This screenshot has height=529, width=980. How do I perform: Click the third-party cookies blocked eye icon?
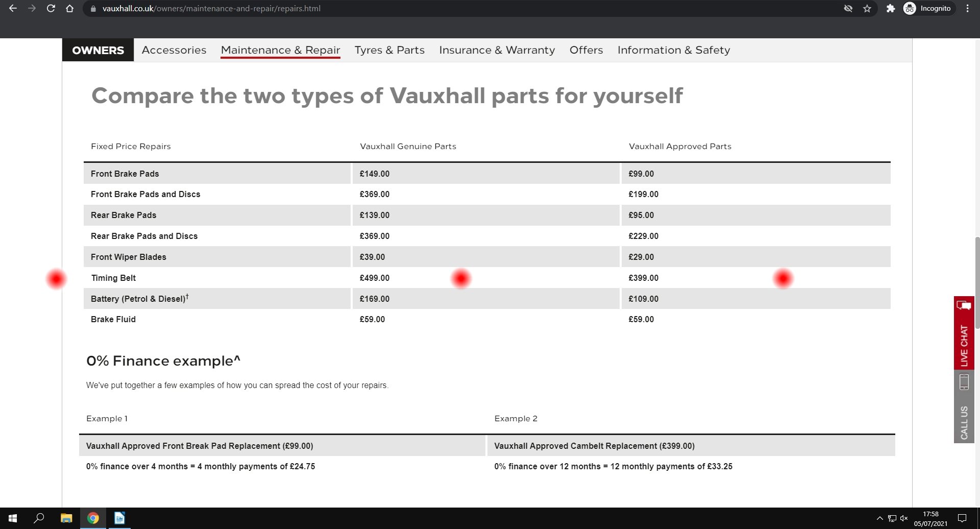pos(848,9)
